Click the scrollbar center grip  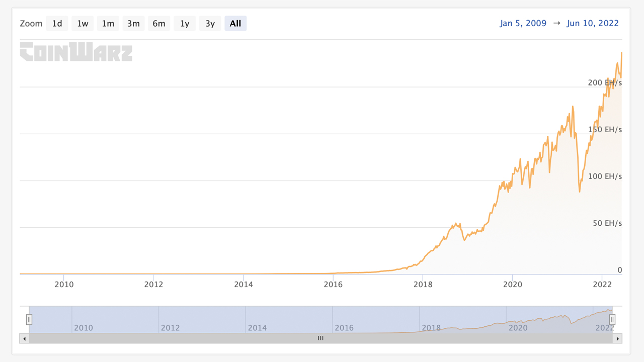click(320, 338)
